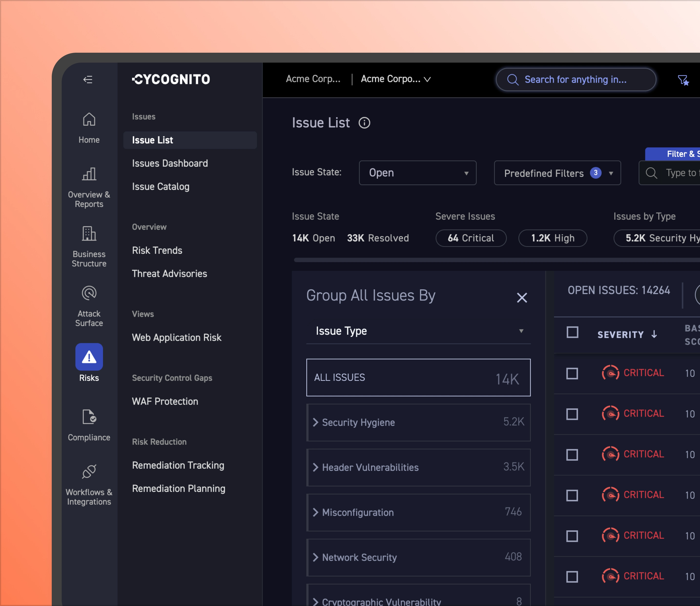700x606 pixels.
Task: Open the Predefined Filters dropdown
Action: tap(557, 173)
